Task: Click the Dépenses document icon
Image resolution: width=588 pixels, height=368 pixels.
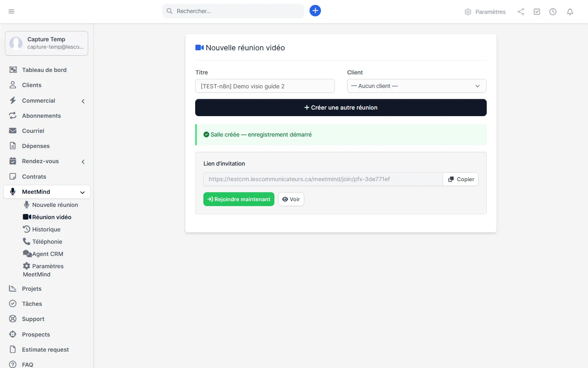Action: 13,146
